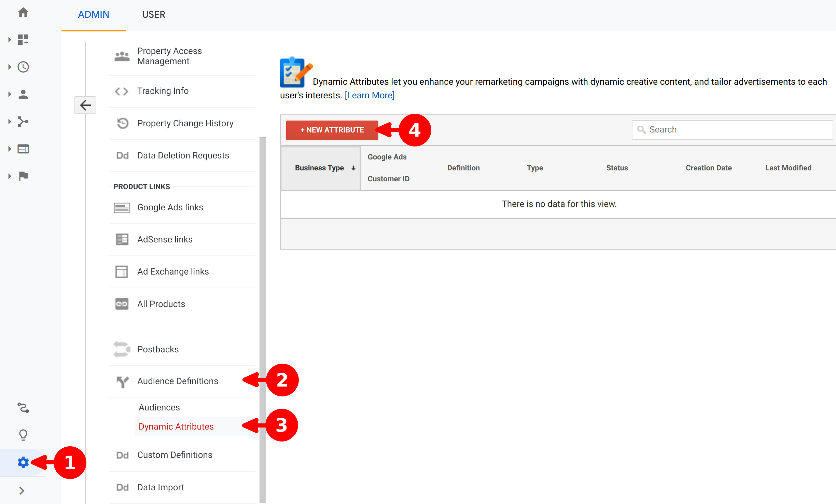
Task: Click the Home icon in sidebar
Action: point(23,13)
